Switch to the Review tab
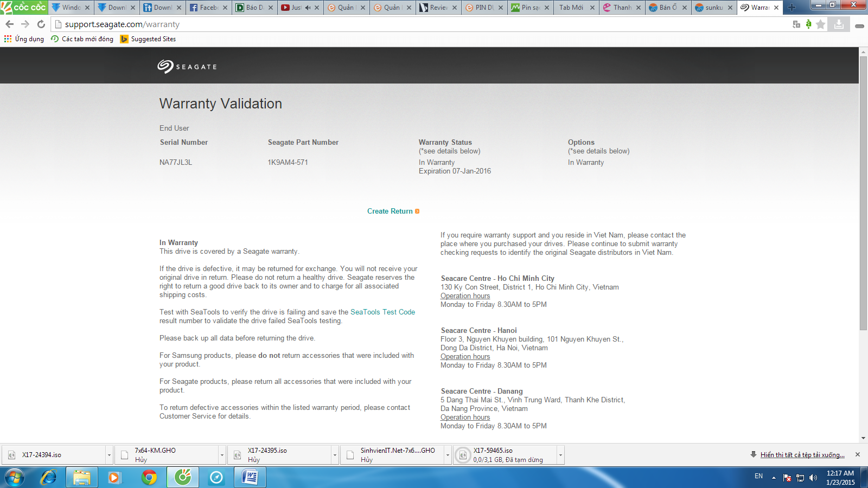Viewport: 868px width, 488px height. pyautogui.click(x=438, y=8)
